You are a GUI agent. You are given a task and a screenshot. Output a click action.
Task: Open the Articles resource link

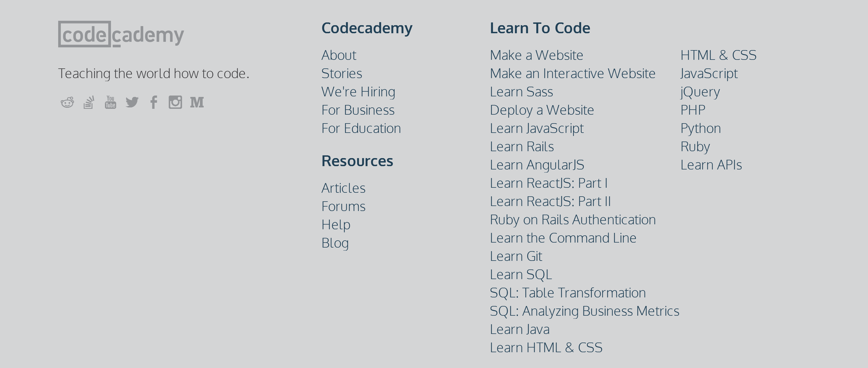pos(343,188)
